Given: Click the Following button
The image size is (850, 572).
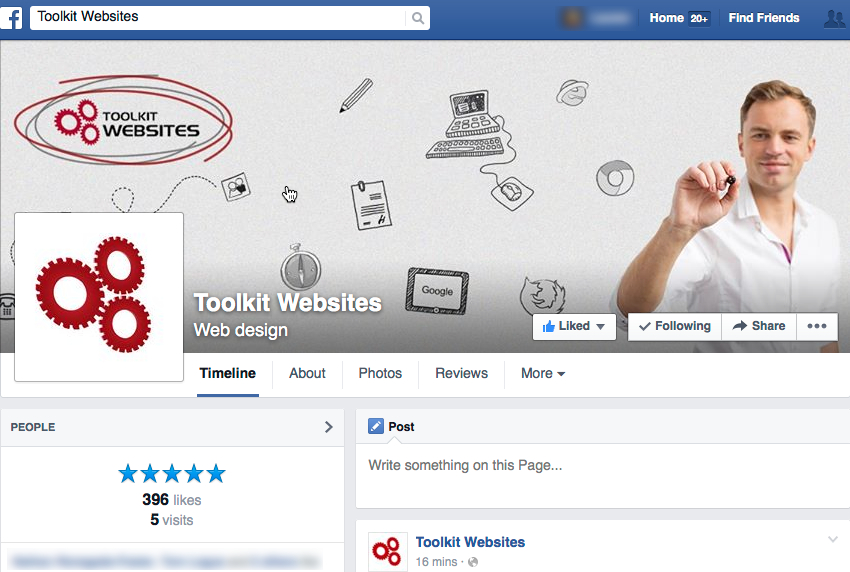Looking at the screenshot, I should 674,326.
